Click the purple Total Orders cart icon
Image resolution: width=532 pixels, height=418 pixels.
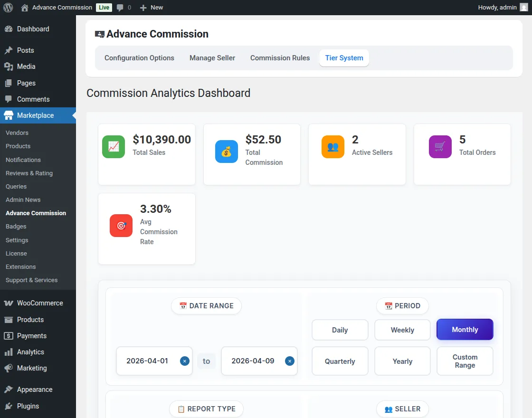[440, 147]
